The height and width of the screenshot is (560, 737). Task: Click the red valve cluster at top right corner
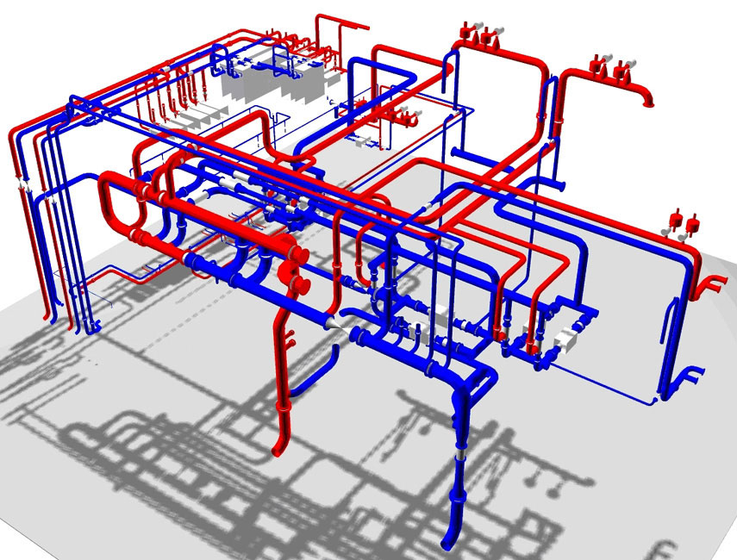click(607, 65)
